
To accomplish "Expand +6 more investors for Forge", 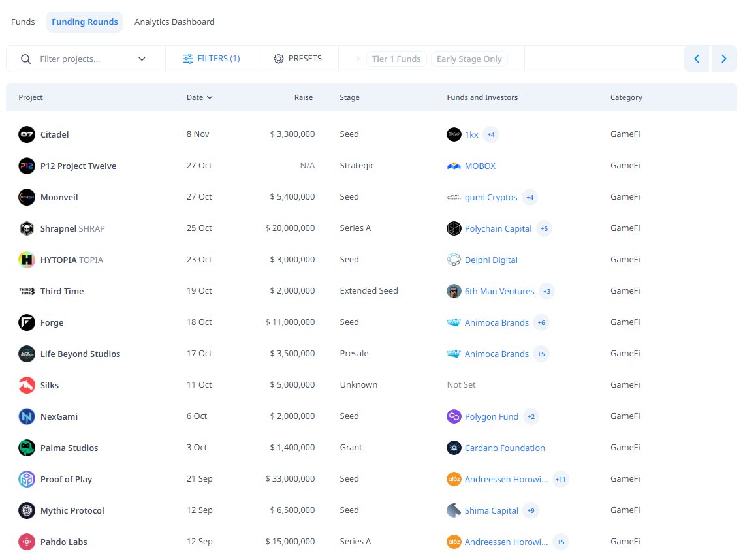I will pyautogui.click(x=541, y=322).
